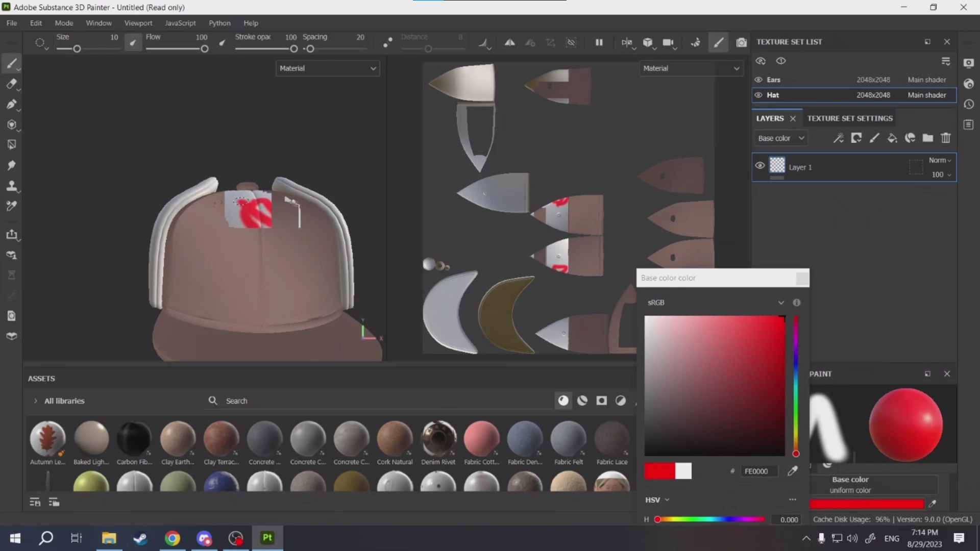Expand the All libraries tree
Viewport: 980px width, 551px height.
click(x=35, y=401)
